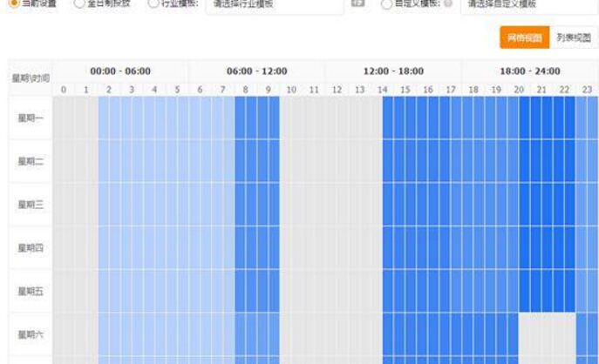The width and height of the screenshot is (599, 364).
Task: Choose the 行业模板 radio button
Action: [153, 3]
